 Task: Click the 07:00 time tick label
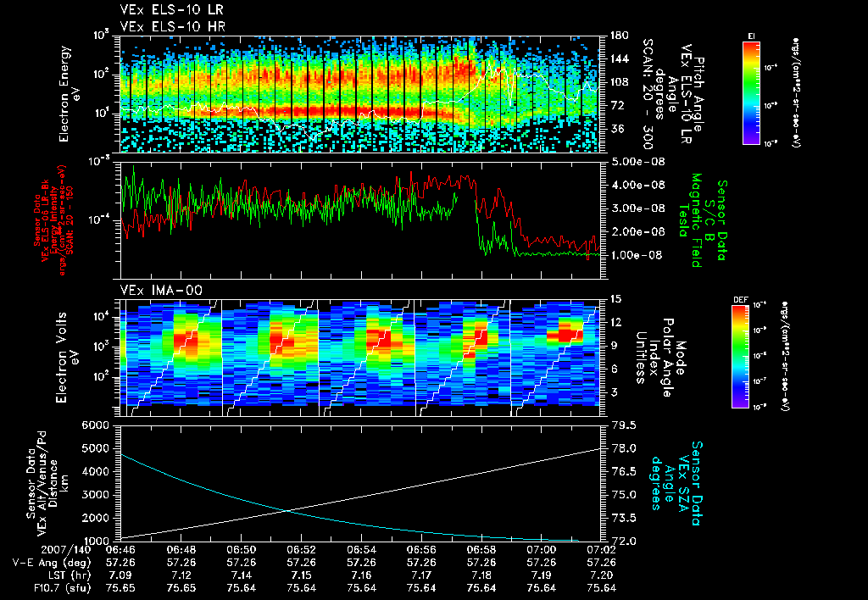[542, 550]
